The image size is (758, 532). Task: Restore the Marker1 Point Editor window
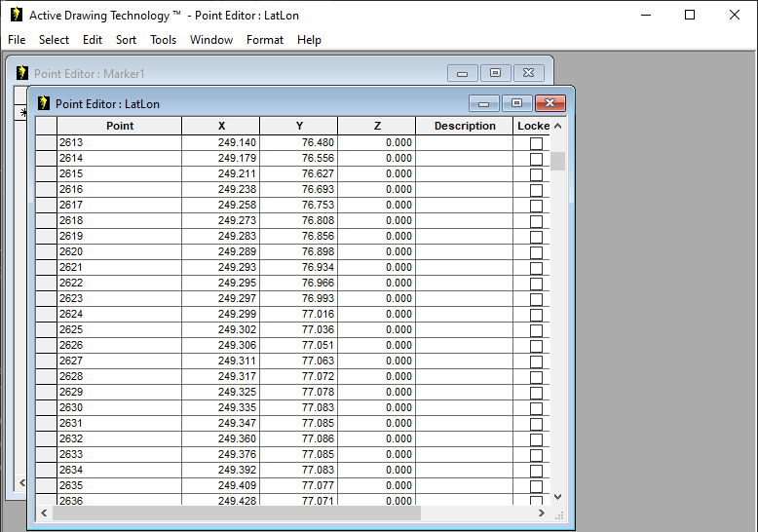pyautogui.click(x=495, y=73)
